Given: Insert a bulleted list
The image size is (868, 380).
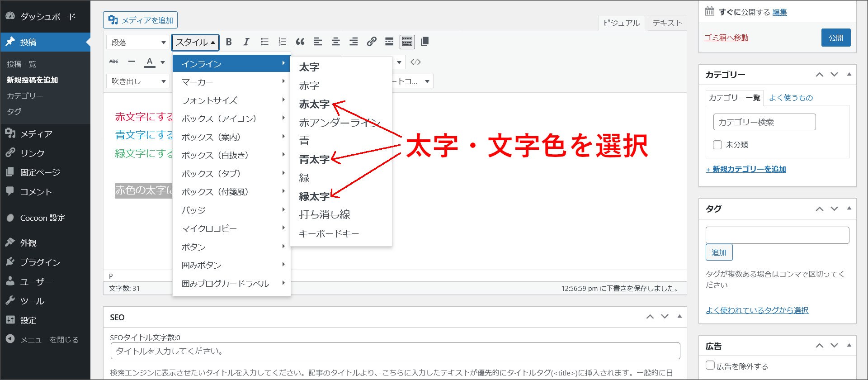Looking at the screenshot, I should pyautogui.click(x=264, y=42).
